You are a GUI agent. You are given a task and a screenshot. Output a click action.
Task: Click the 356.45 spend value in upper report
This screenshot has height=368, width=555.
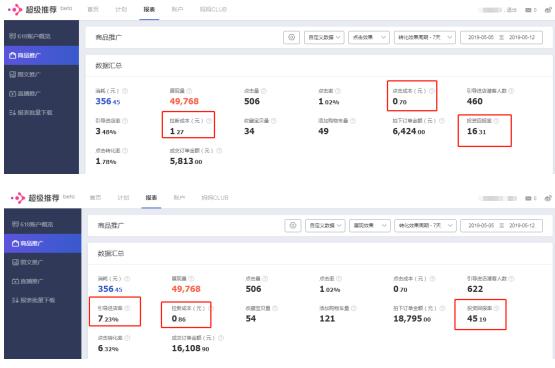point(108,101)
